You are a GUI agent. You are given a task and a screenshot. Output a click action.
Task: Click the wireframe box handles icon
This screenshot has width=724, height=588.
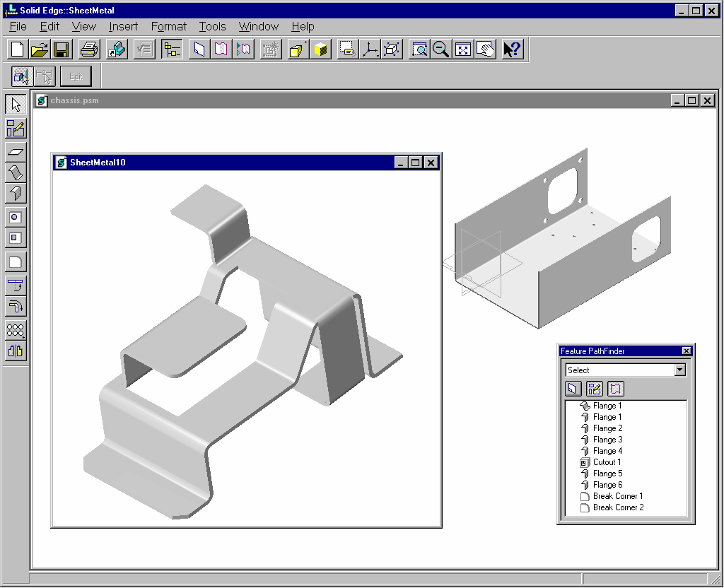pos(392,49)
